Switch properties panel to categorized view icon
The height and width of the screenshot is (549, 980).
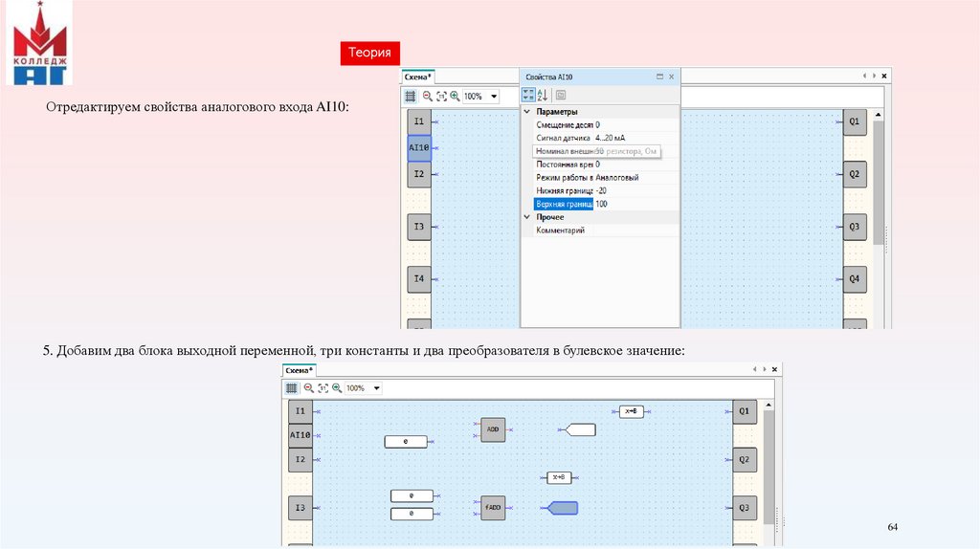click(528, 95)
